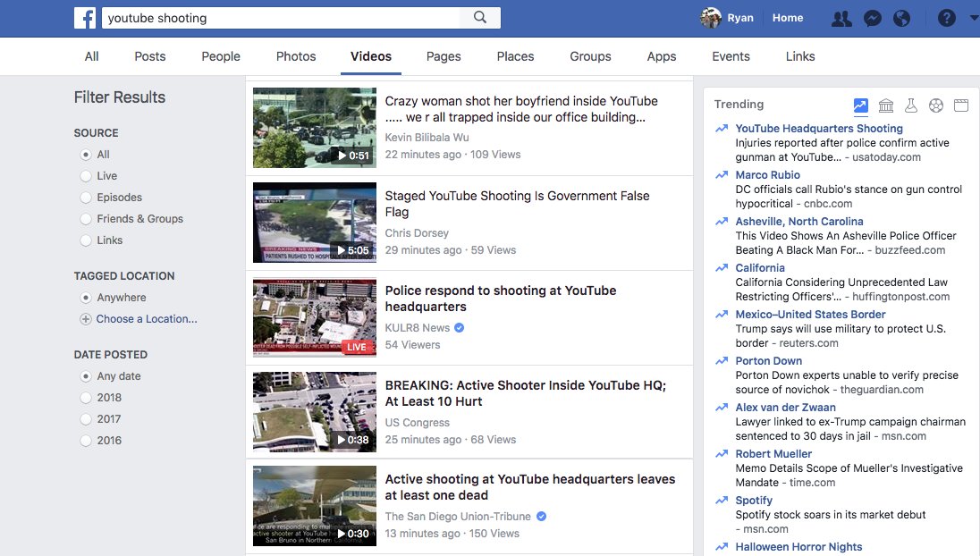
Task: Open title Police respond to shooting at YouTube headquarters
Action: 501,299
